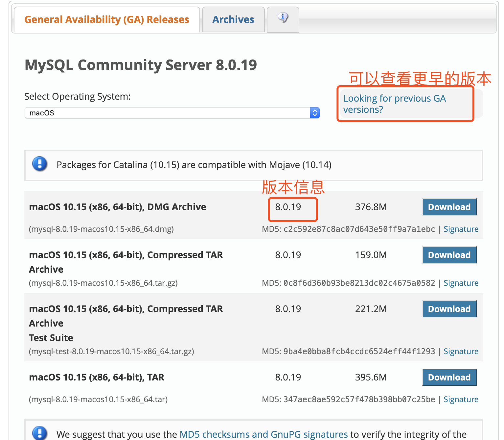Click the info icon tab next to Archives
This screenshot has height=440, width=504.
(283, 19)
